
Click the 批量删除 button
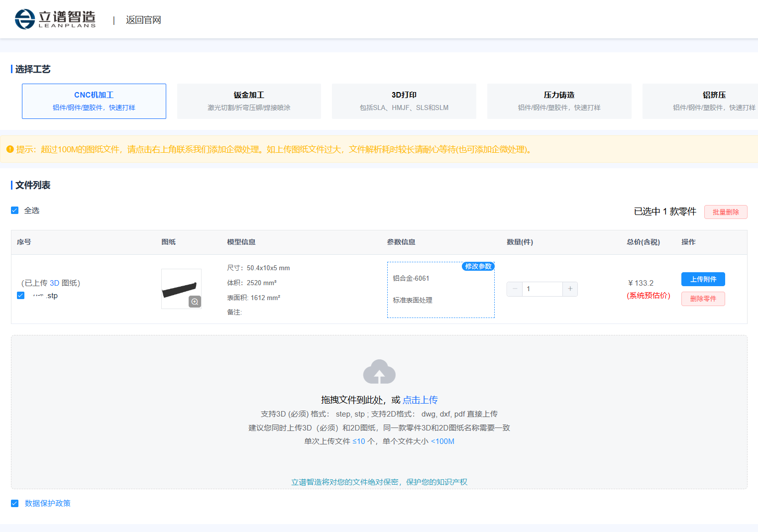pyautogui.click(x=726, y=212)
